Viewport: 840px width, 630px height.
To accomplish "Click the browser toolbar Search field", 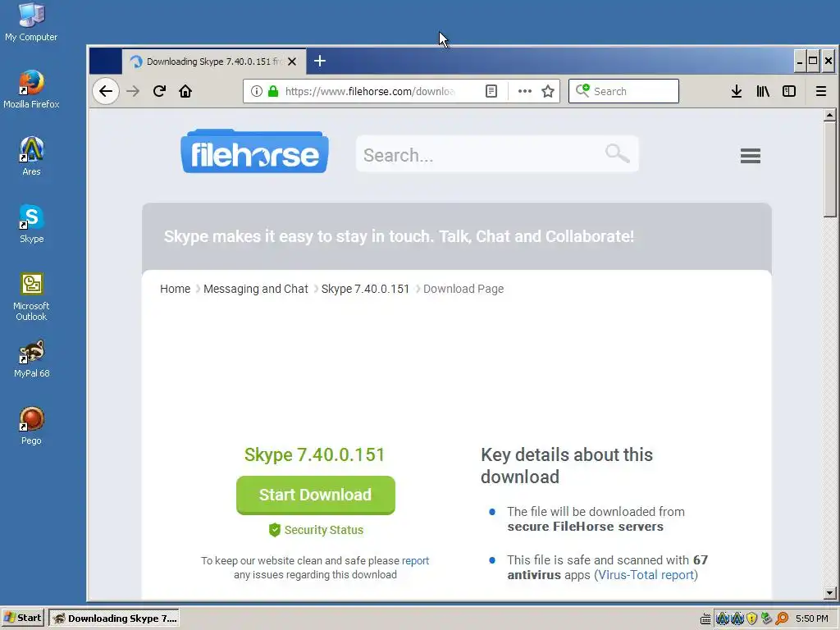I will click(x=623, y=91).
